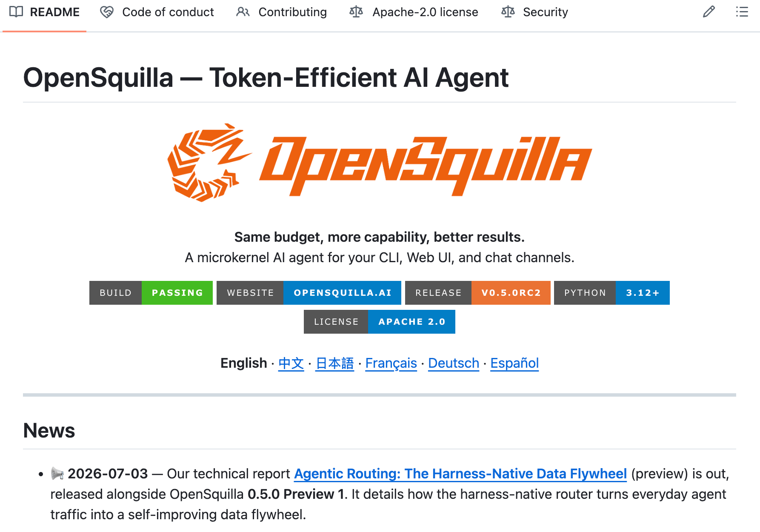The height and width of the screenshot is (532, 760).
Task: Click the Release v0.5.0rc2 badge
Action: pyautogui.click(x=478, y=293)
